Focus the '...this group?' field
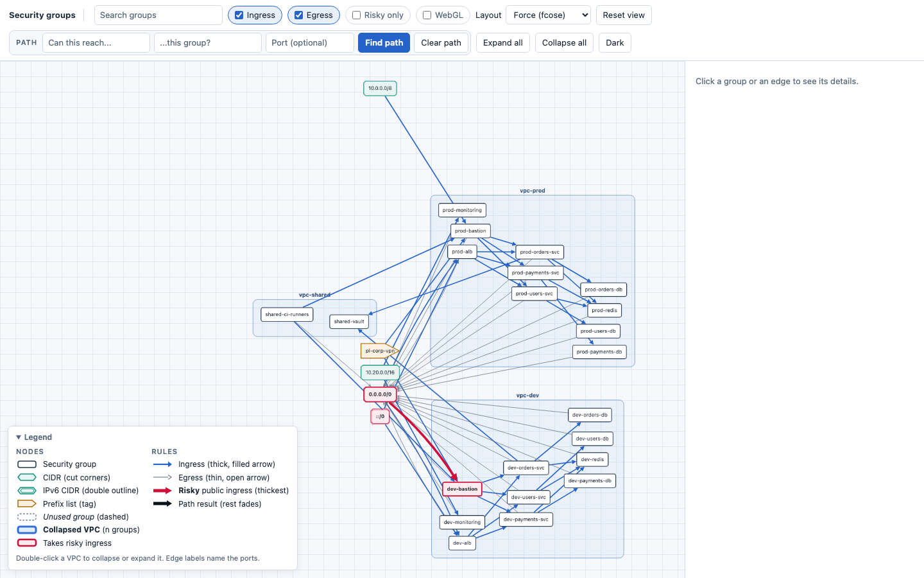The image size is (924, 578). click(208, 43)
